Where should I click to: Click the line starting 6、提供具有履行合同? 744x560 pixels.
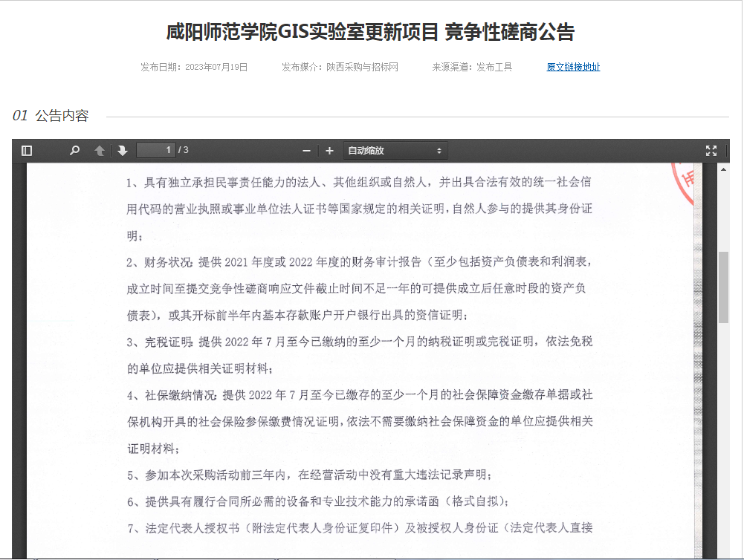pos(318,501)
